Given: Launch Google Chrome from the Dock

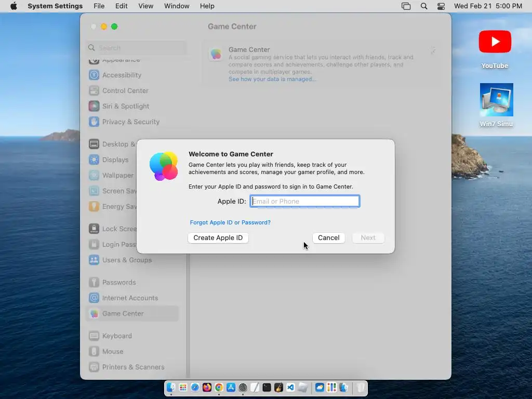Looking at the screenshot, I should coord(219,387).
